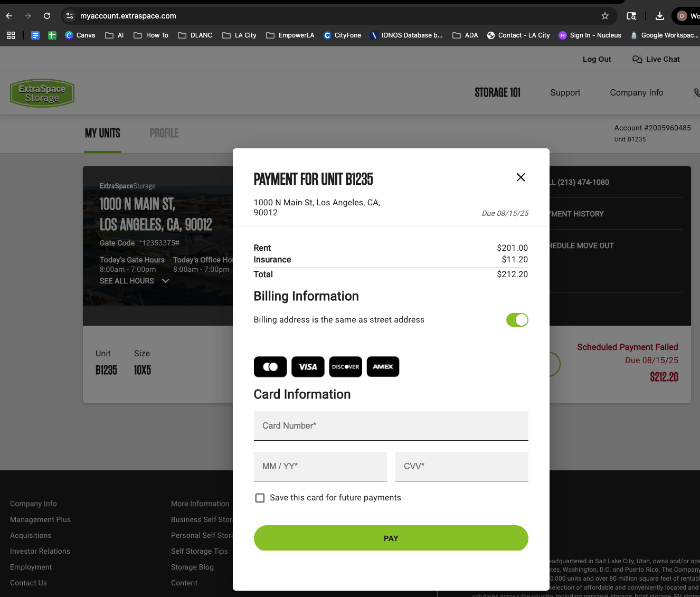The image size is (700, 597).
Task: Click into the CVV input field
Action: [x=461, y=467]
